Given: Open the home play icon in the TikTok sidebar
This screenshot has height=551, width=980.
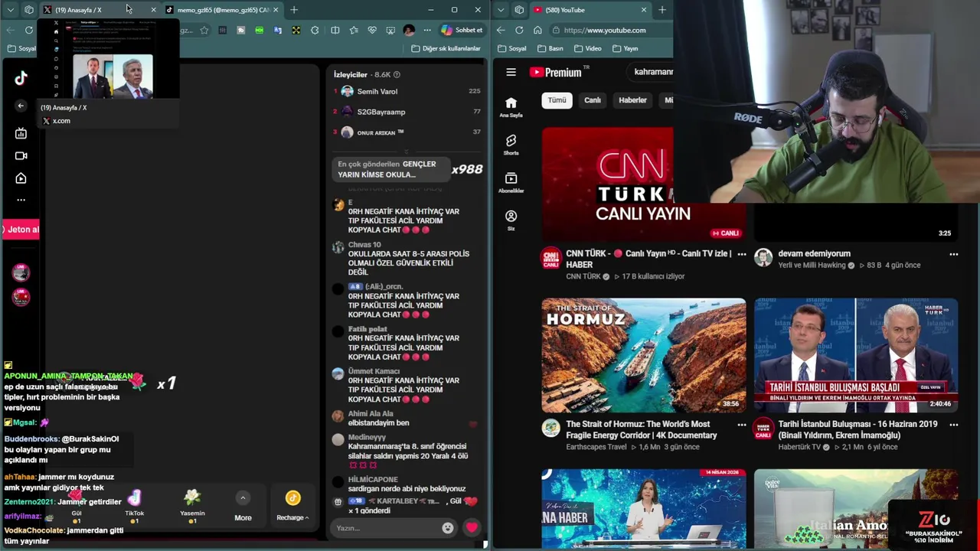Looking at the screenshot, I should coord(21,178).
